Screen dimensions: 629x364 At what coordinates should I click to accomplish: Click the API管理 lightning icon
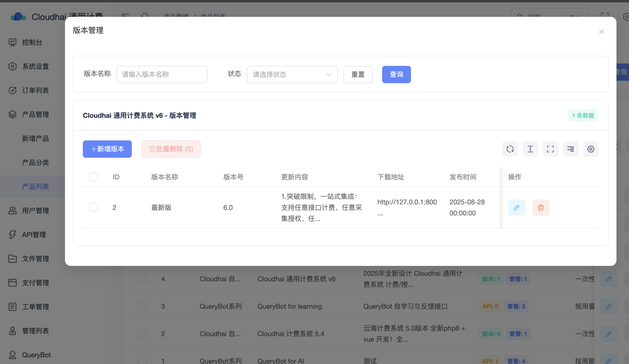point(12,235)
